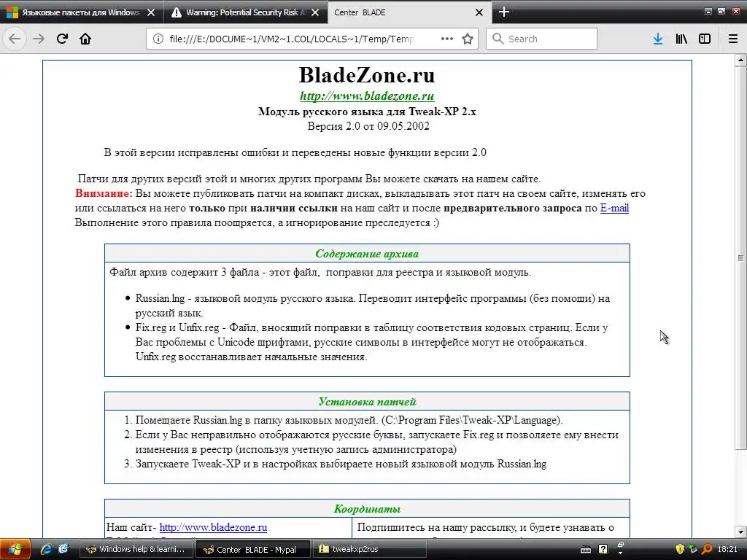
Task: Click the Russian.lng bullet item text
Action: click(373, 306)
